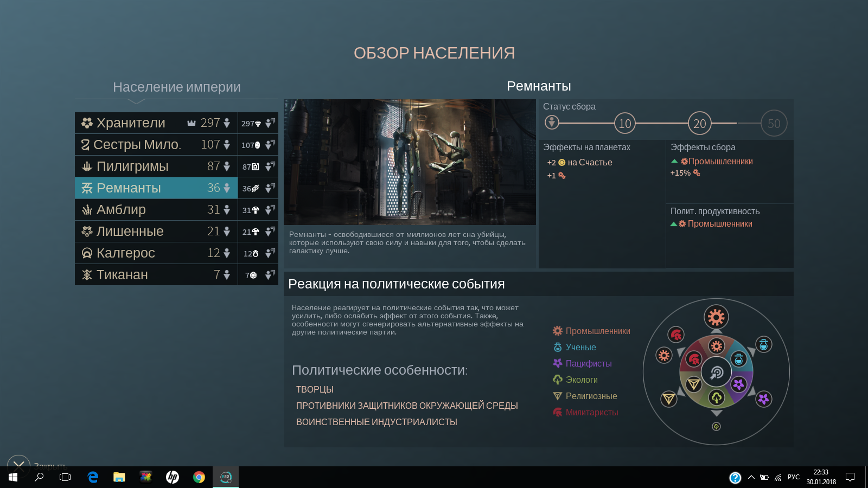
Task: Open Google Chrome from the taskbar
Action: 199,477
